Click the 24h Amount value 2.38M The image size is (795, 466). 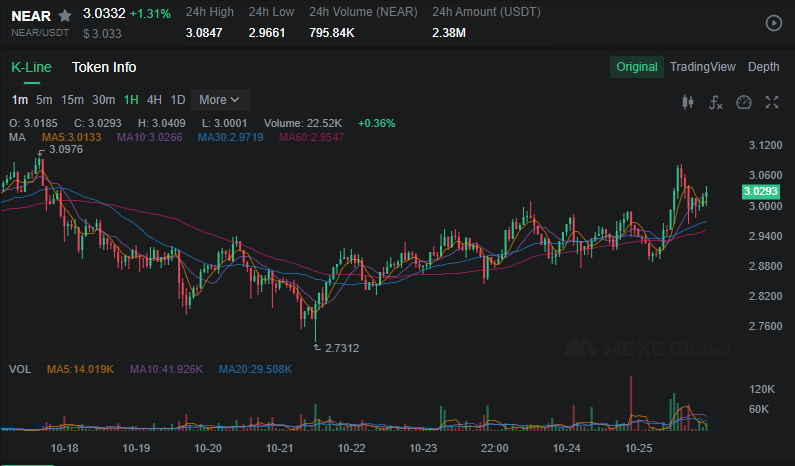click(449, 33)
